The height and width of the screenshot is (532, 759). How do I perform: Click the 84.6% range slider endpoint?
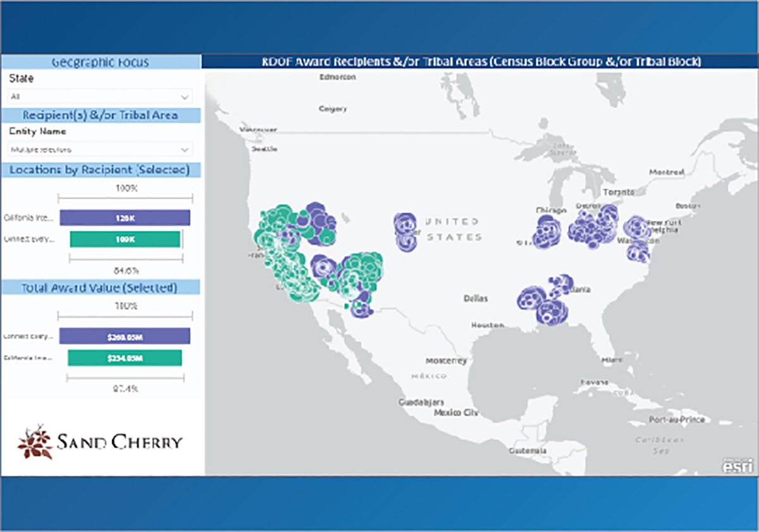click(183, 260)
